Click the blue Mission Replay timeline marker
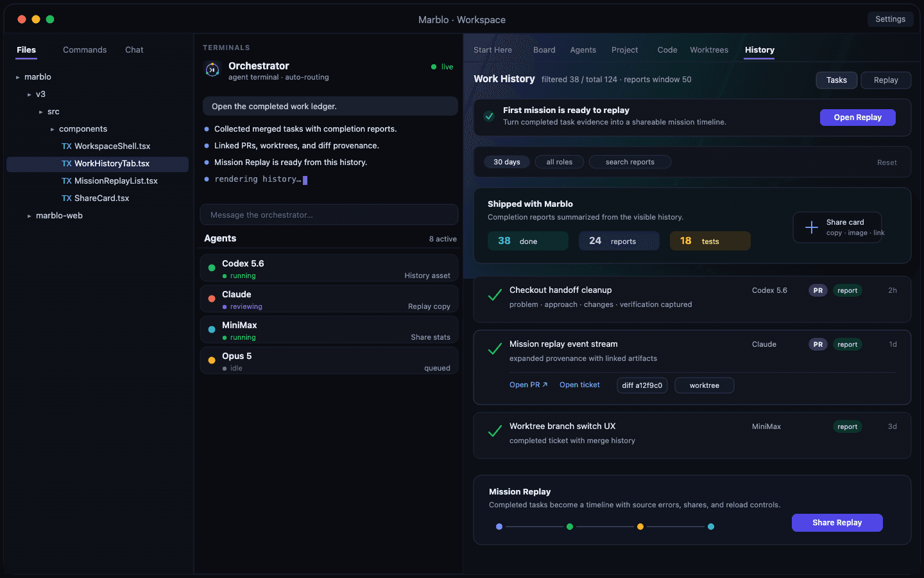Screen dimensions: 924x578 (499, 527)
